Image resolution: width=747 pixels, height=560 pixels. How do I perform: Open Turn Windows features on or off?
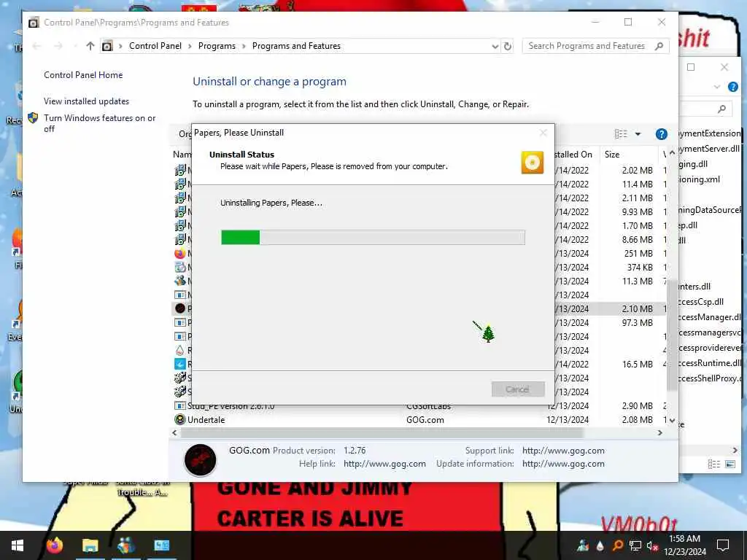(99, 122)
